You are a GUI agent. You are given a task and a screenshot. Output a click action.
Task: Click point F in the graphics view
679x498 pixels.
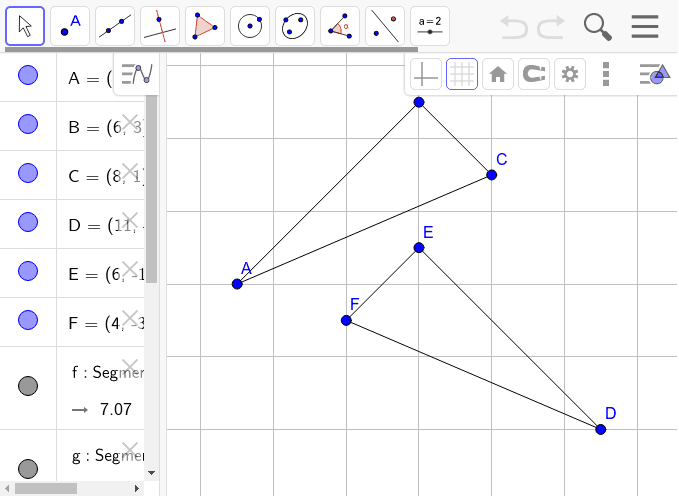[x=346, y=320]
